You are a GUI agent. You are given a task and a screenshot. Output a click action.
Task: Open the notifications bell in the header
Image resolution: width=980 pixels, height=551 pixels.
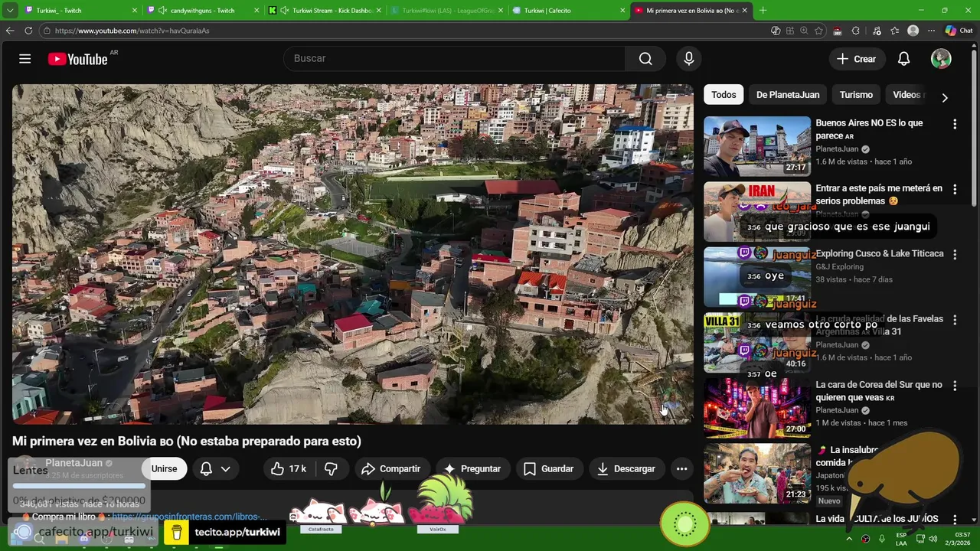tap(903, 59)
